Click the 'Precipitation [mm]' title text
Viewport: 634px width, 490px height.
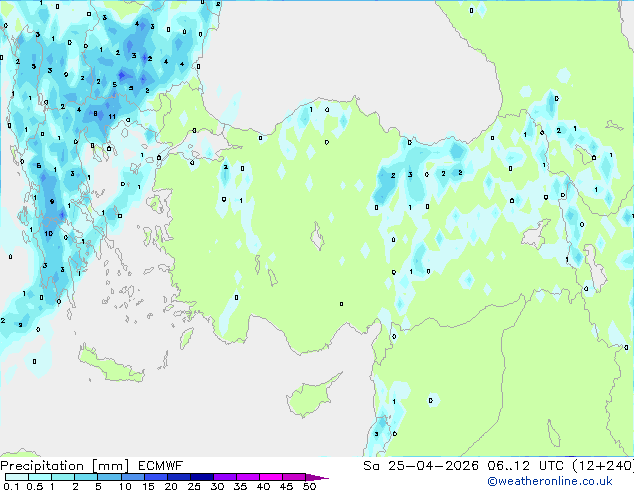pos(65,466)
